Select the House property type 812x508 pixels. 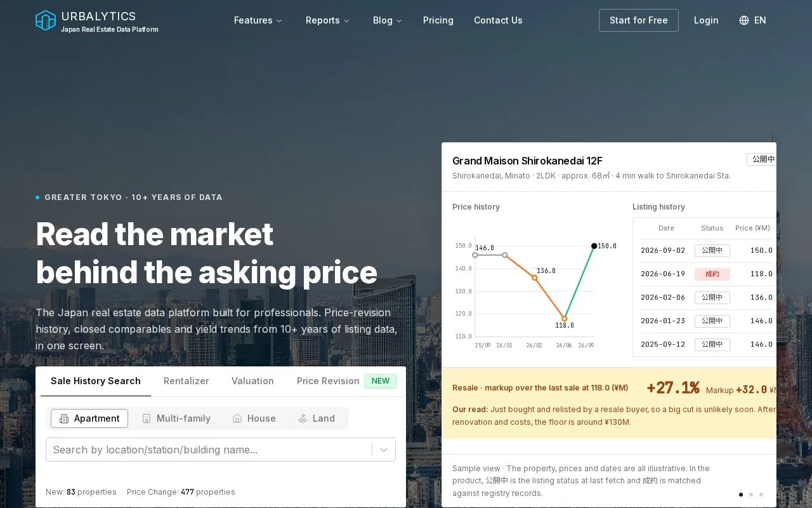[x=254, y=418]
